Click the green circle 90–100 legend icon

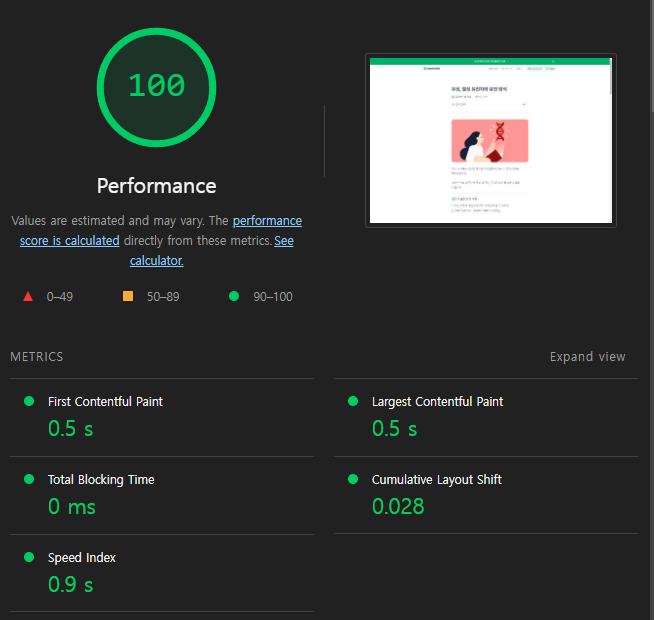234,296
